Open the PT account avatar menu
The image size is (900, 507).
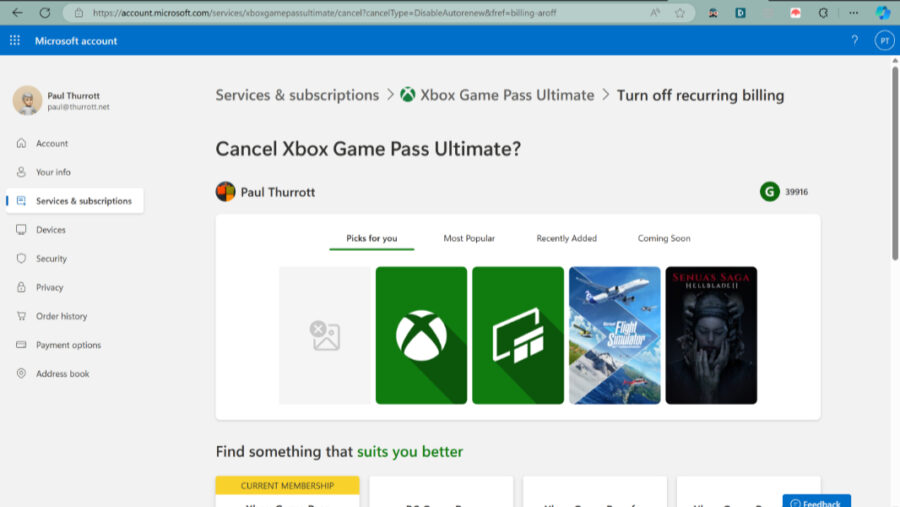point(884,41)
